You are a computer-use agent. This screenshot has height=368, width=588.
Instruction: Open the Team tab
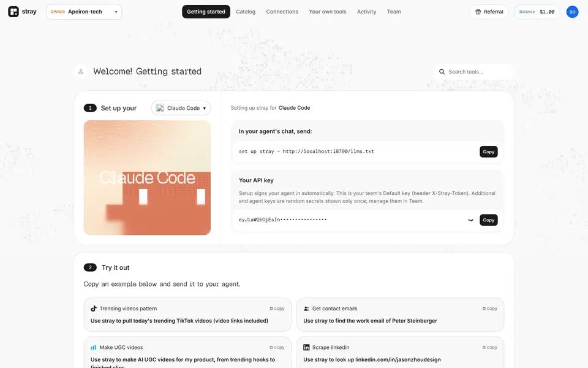(394, 12)
